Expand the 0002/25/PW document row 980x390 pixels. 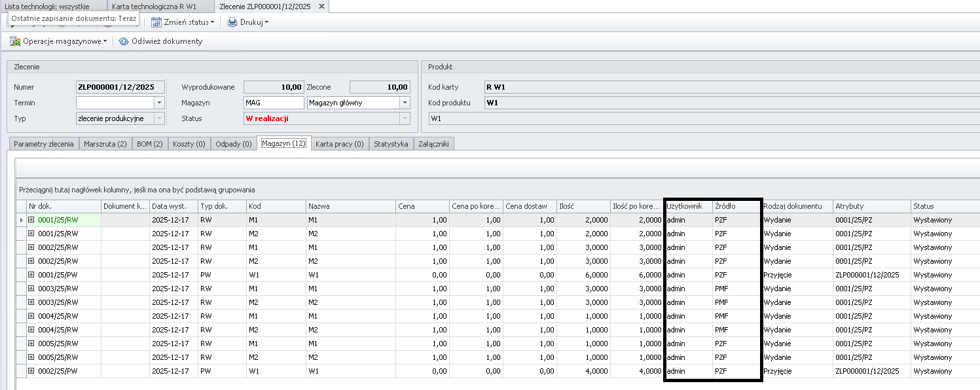pyautogui.click(x=31, y=371)
